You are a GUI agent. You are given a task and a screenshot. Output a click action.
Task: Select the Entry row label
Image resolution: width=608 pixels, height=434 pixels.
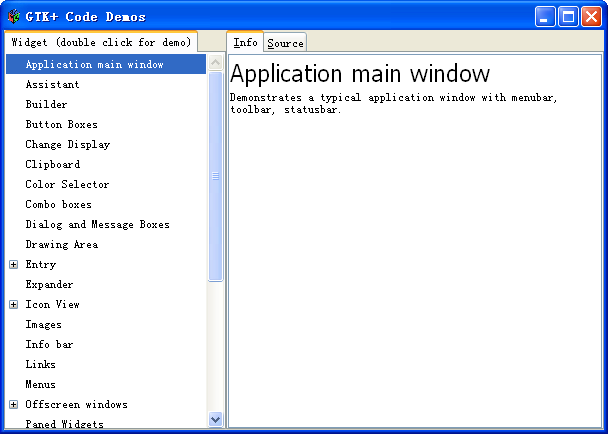[x=41, y=265]
